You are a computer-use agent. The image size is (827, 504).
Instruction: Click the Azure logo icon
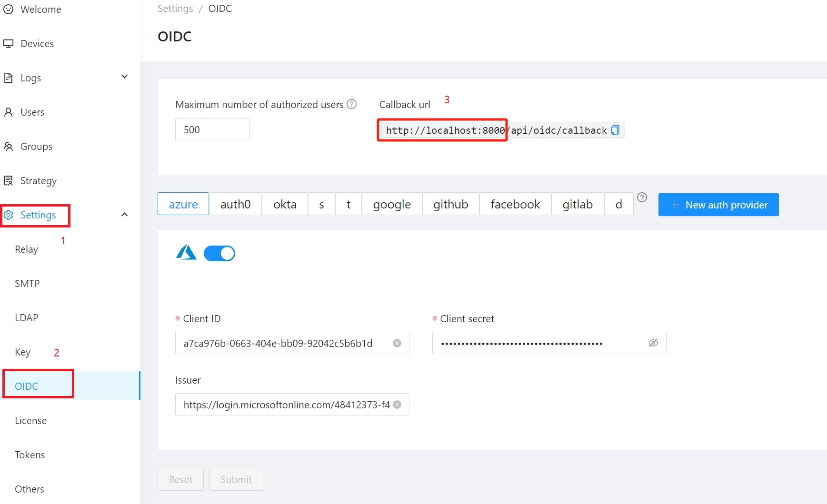pyautogui.click(x=186, y=253)
